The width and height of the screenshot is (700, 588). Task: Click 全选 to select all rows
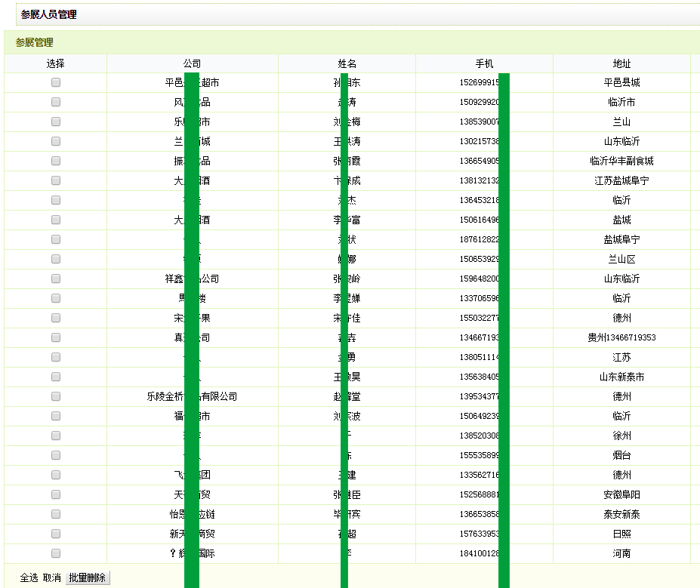pyautogui.click(x=29, y=577)
